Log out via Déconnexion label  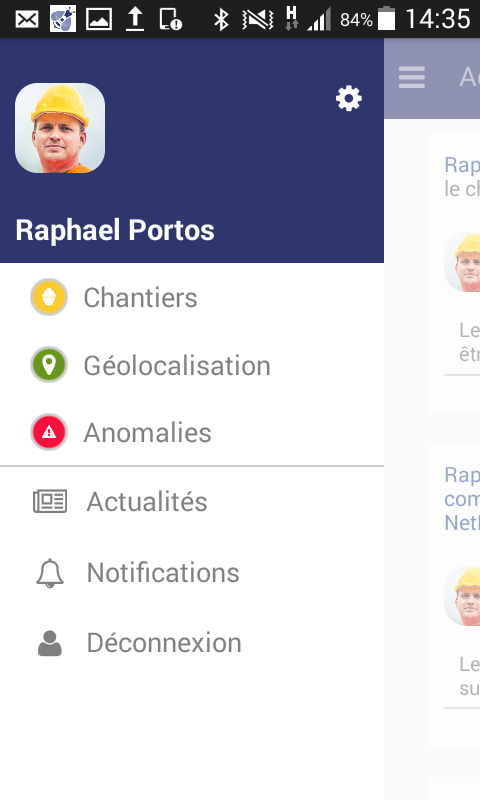164,642
